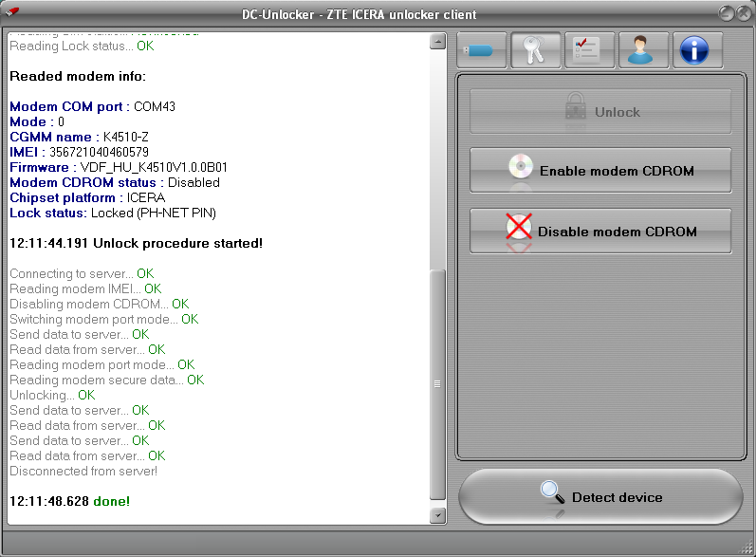
Task: Click Disable modem CDROM button
Action: coord(600,231)
